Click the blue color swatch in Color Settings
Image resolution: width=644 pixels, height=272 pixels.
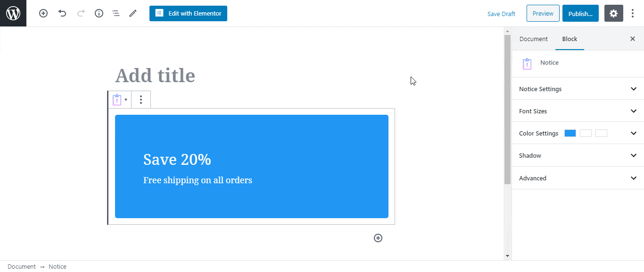point(570,134)
